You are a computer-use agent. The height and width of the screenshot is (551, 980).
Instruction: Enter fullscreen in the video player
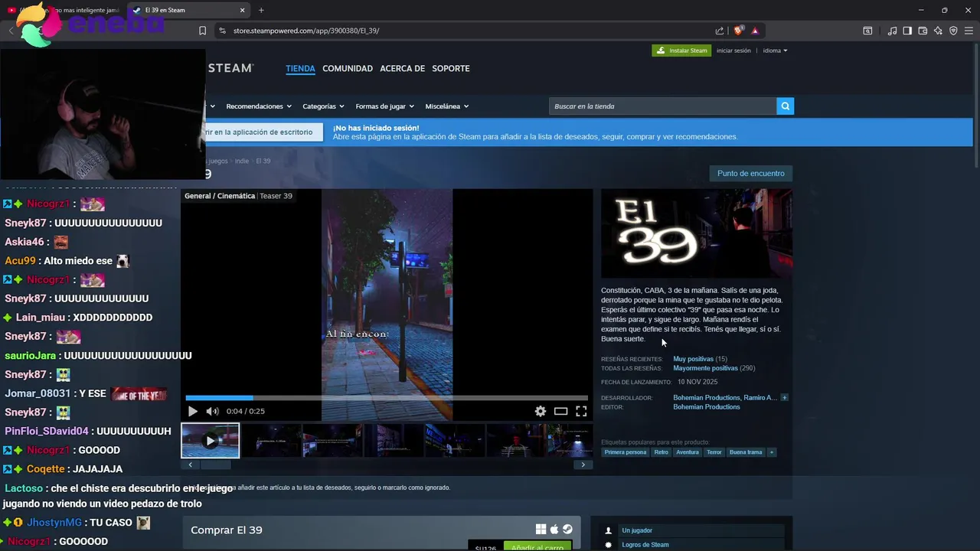point(581,411)
